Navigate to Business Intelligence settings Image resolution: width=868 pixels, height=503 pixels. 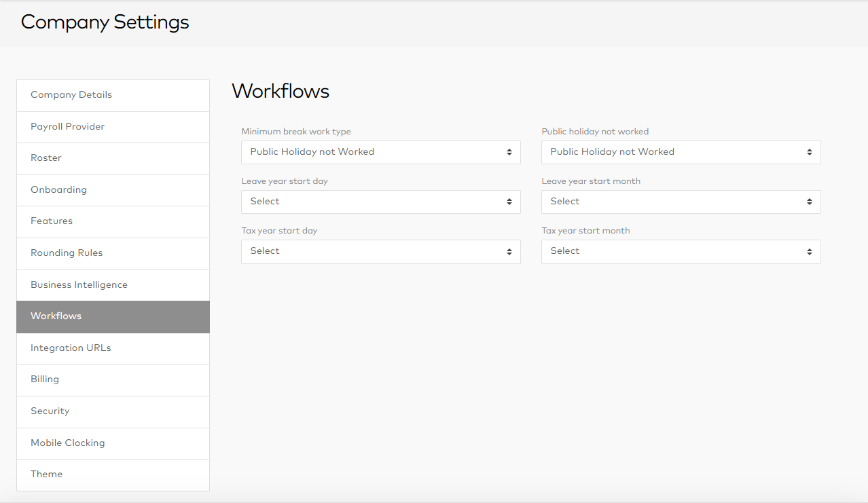coord(113,285)
